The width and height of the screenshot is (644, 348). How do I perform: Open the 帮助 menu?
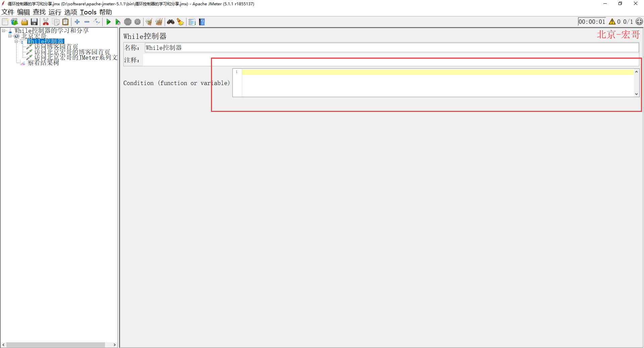pyautogui.click(x=106, y=12)
